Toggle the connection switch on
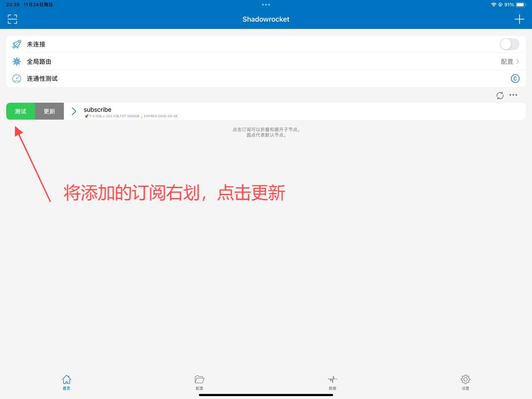 (509, 44)
